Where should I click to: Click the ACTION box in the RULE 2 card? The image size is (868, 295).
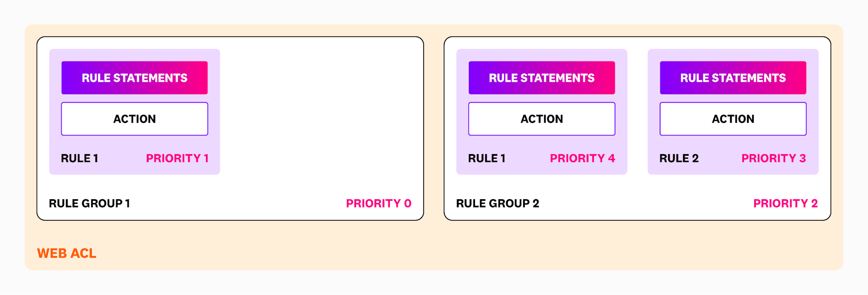click(x=733, y=119)
